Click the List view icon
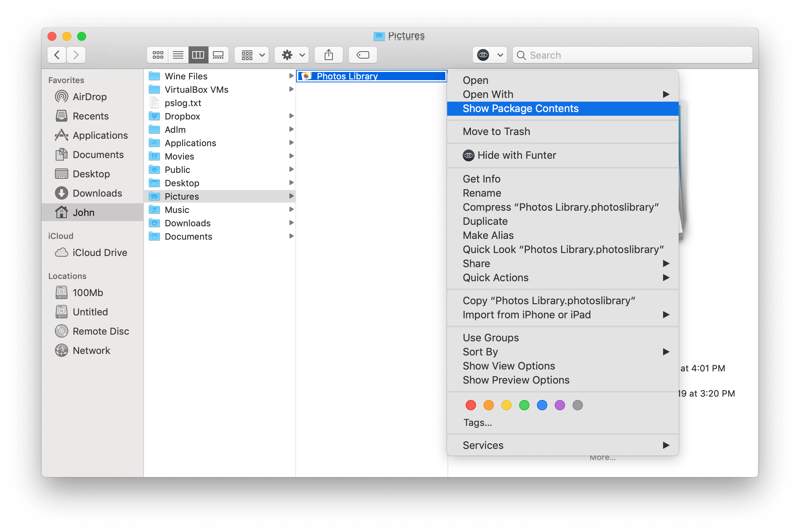The height and width of the screenshot is (532, 800). click(x=178, y=55)
